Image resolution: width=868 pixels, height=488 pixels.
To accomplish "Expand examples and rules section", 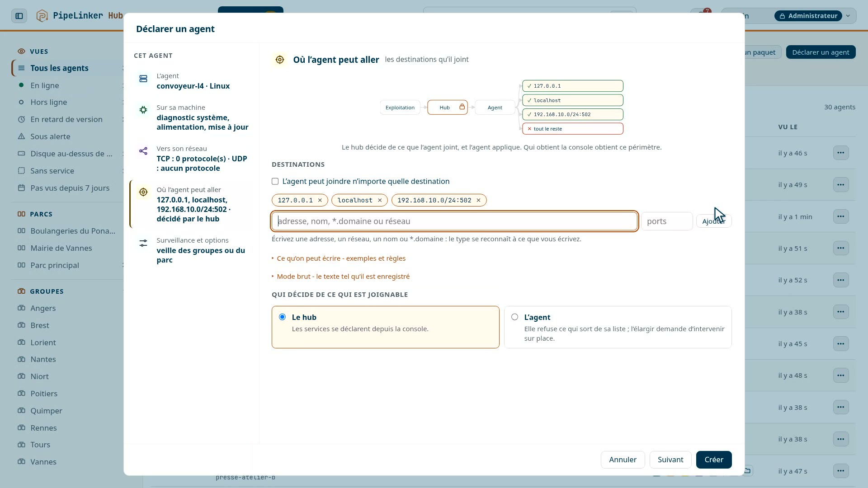I will coord(339,258).
